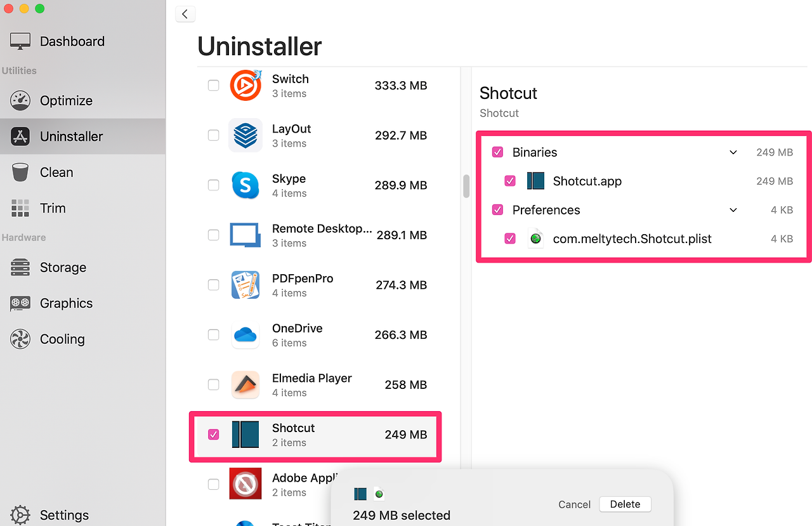Select the Elmedia Player row name
812x526 pixels.
point(312,378)
